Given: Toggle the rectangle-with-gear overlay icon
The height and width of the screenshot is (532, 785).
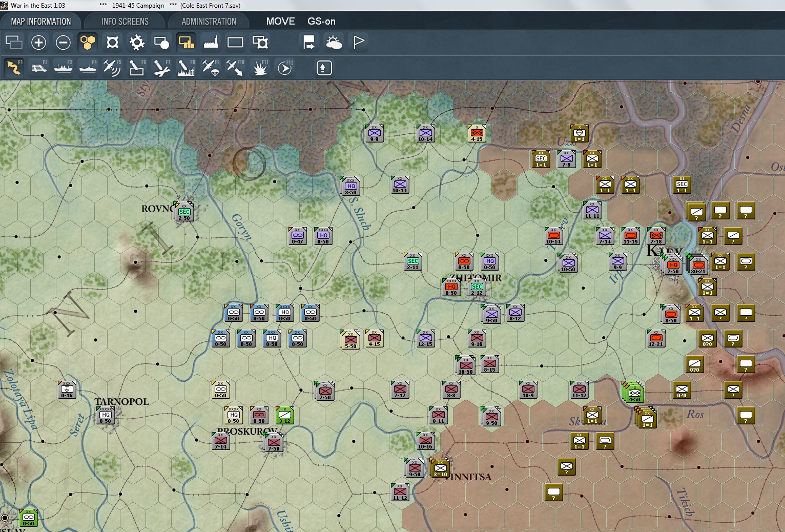Looking at the screenshot, I should pyautogui.click(x=260, y=42).
